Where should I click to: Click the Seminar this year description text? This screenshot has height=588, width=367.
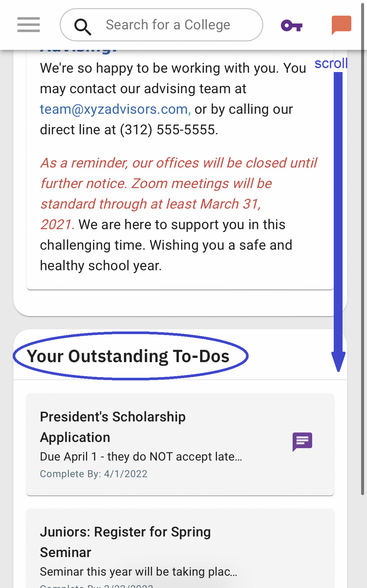(138, 572)
